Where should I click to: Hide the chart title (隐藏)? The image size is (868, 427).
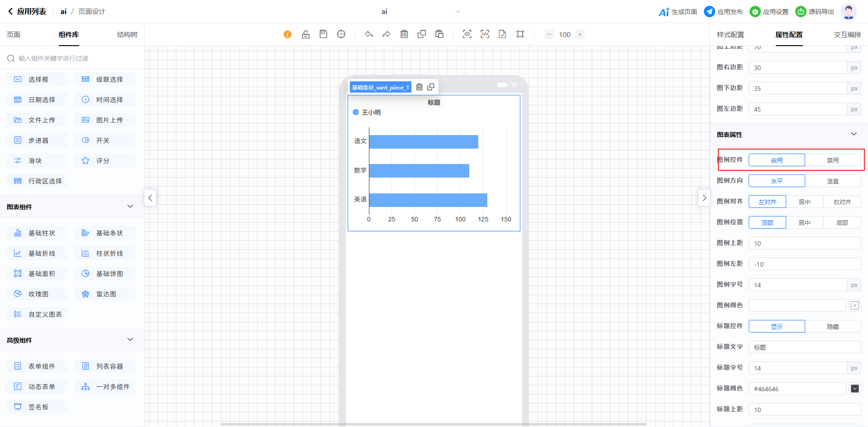(x=832, y=327)
